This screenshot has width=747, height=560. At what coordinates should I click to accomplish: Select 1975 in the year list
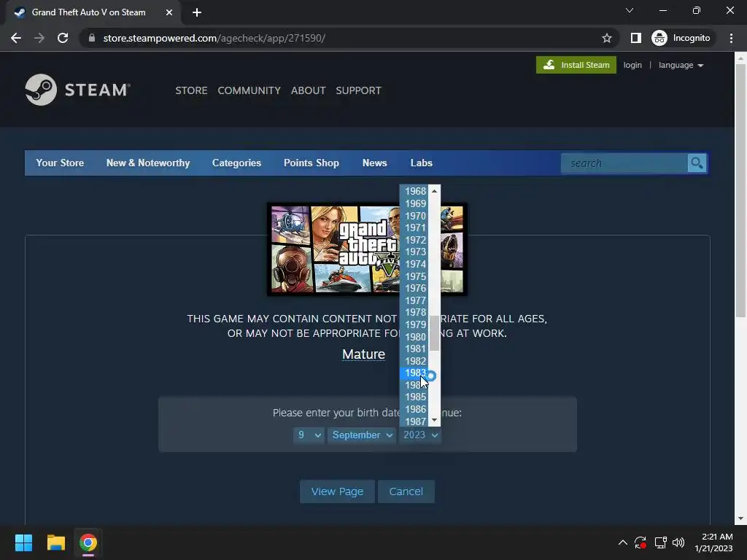coord(414,276)
